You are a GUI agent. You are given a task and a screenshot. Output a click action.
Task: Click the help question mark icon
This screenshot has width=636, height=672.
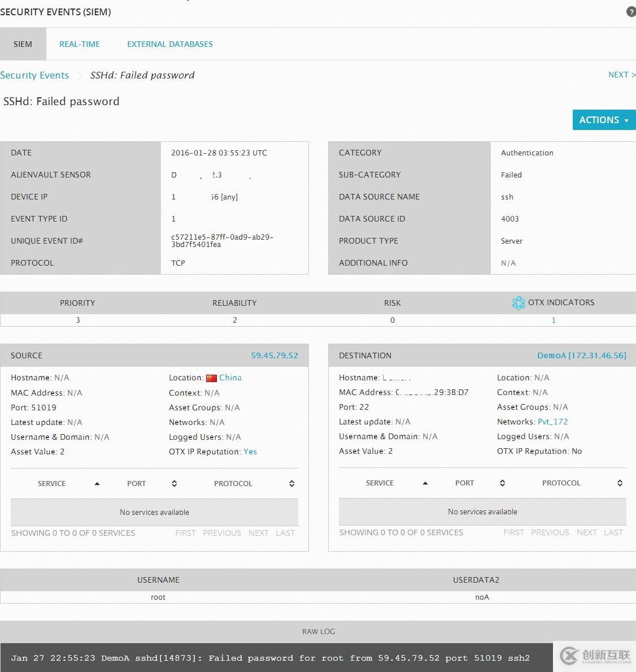point(631,12)
